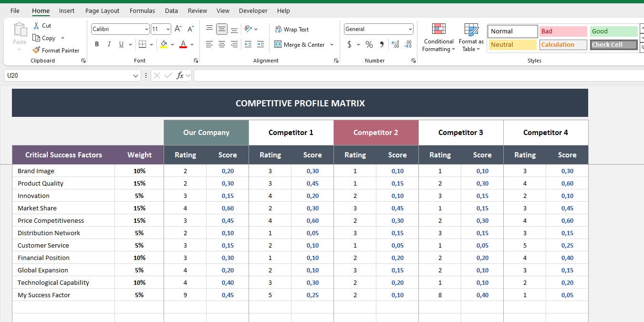Switch to the Developer tab
This screenshot has height=322, width=644.
click(x=253, y=10)
